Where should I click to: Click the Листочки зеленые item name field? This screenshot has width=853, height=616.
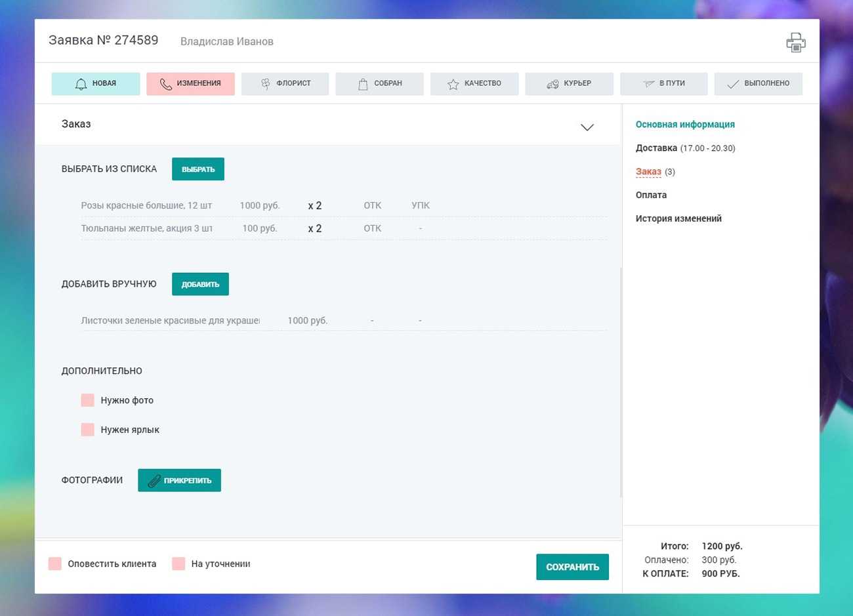point(170,321)
